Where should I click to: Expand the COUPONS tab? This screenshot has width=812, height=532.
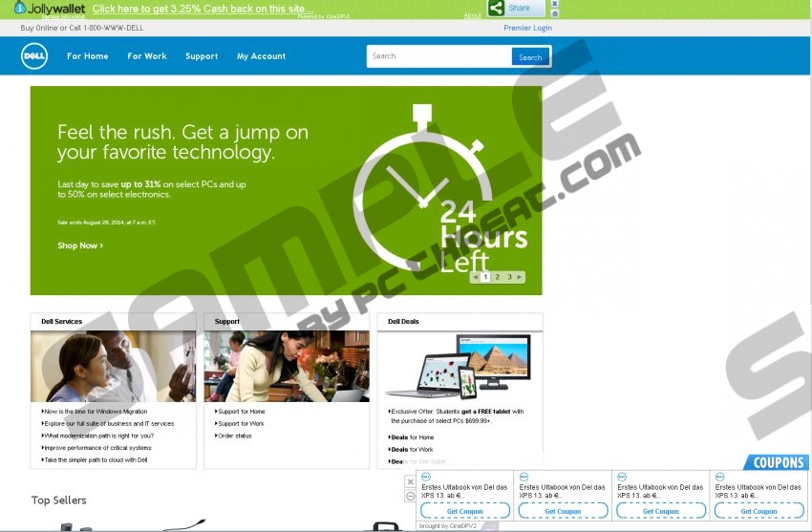tap(778, 462)
